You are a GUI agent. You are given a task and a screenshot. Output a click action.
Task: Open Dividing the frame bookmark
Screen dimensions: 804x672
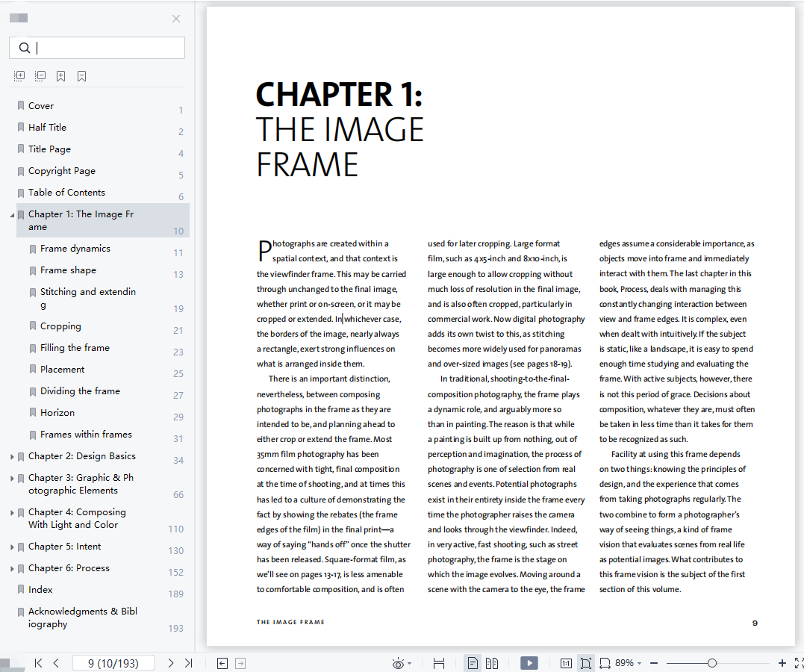[80, 391]
